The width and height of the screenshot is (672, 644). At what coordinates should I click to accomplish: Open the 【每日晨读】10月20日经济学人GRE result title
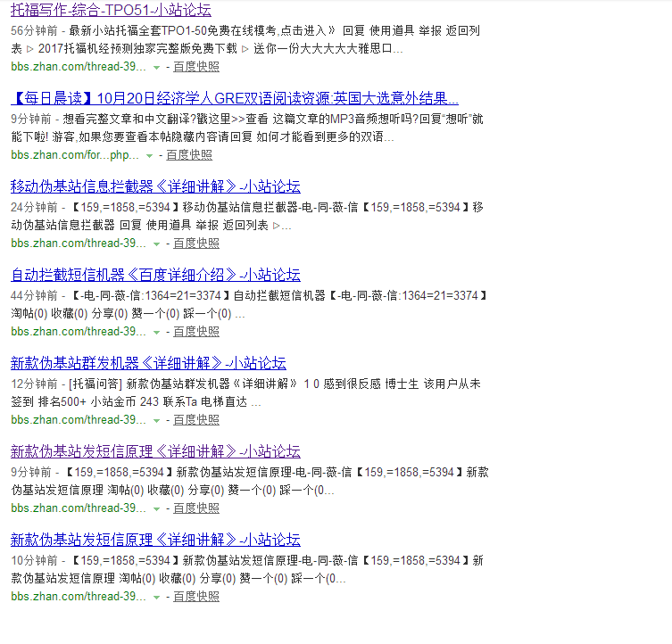pyautogui.click(x=234, y=98)
